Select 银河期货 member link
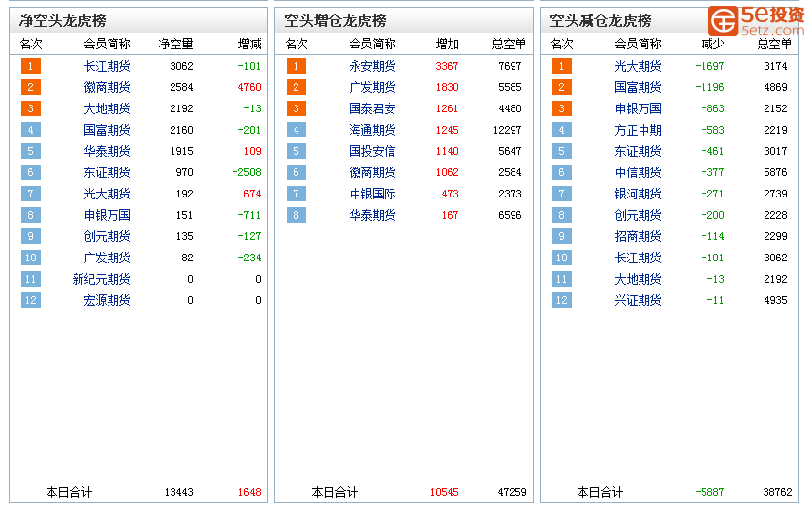 (x=638, y=194)
